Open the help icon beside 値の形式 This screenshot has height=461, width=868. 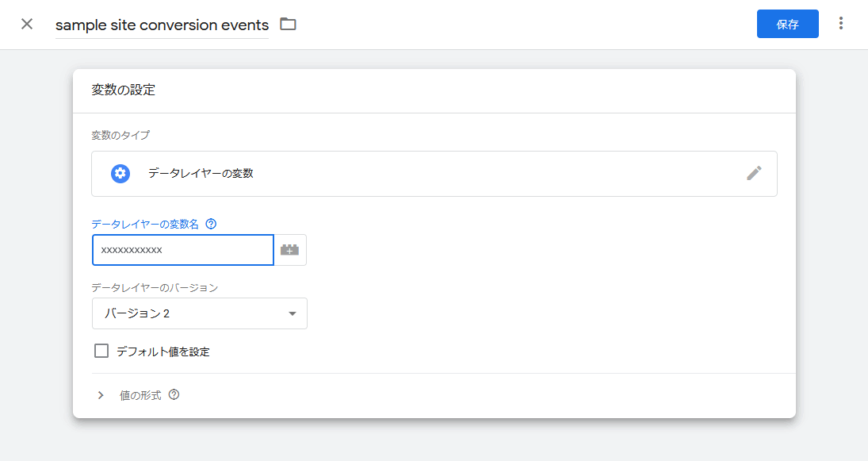tap(174, 394)
